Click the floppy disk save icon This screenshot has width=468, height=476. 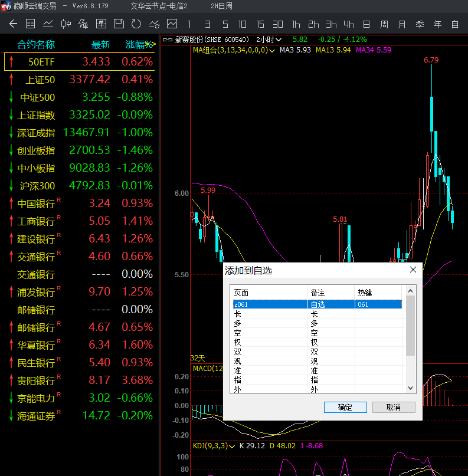[119, 24]
